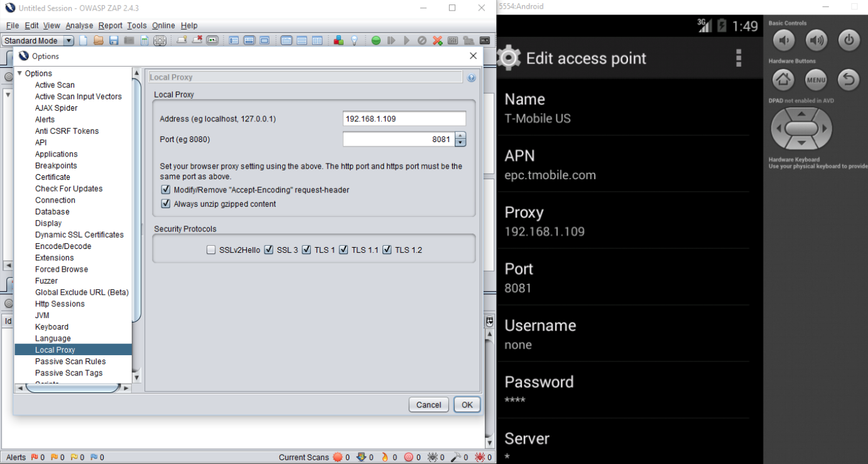The height and width of the screenshot is (464, 868).
Task: Click emulator DPAD center button
Action: point(801,128)
